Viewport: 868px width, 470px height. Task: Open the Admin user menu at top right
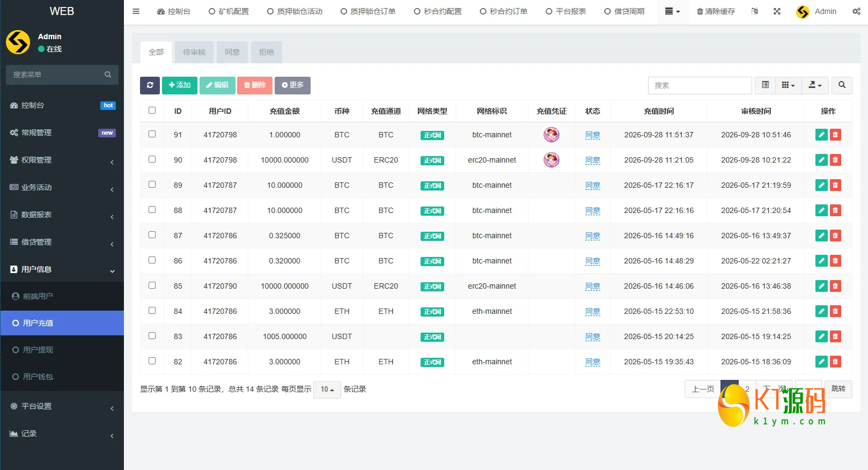point(816,11)
